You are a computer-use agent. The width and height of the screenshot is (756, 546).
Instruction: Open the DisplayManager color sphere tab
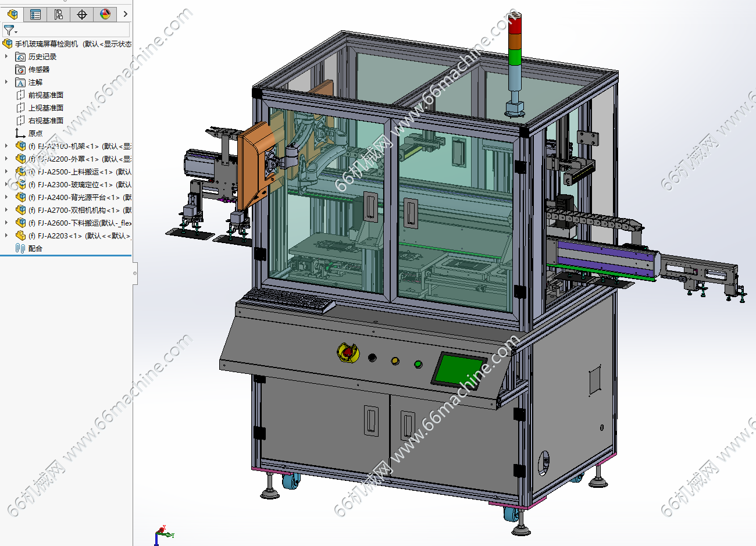click(x=105, y=15)
